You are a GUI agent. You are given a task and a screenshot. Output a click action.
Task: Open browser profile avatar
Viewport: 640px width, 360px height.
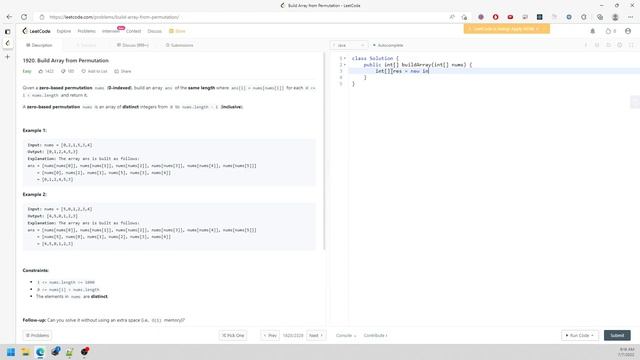[615, 17]
